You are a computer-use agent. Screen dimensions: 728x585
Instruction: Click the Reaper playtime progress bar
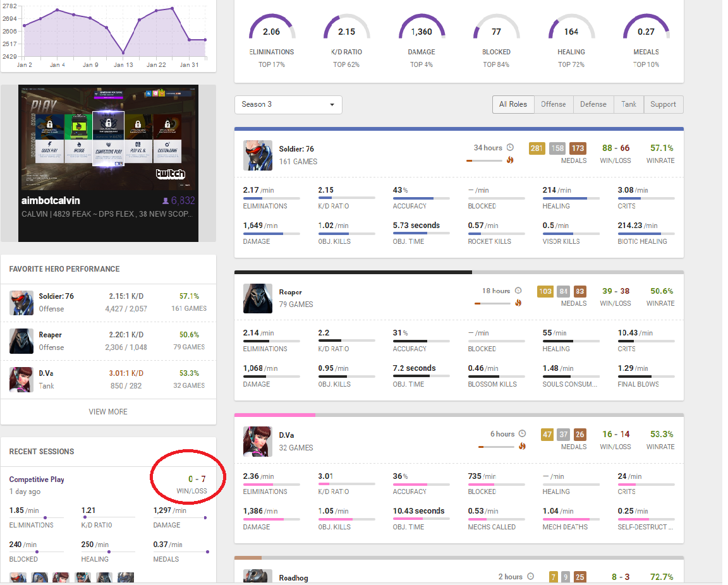(x=493, y=304)
